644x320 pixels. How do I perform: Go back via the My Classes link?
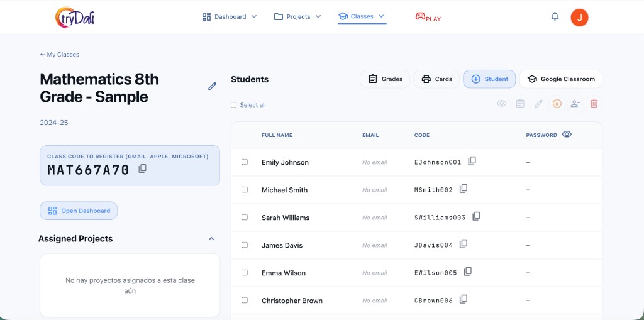pyautogui.click(x=60, y=55)
